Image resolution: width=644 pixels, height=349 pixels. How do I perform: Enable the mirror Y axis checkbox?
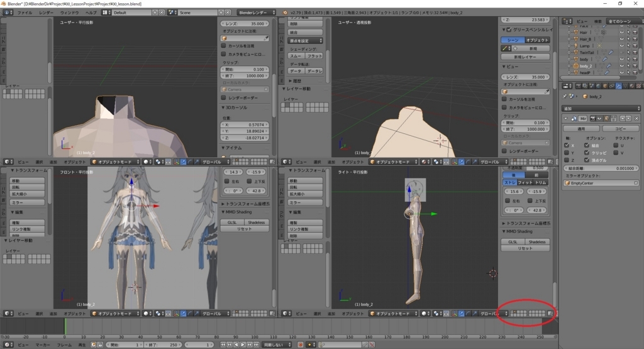567,153
